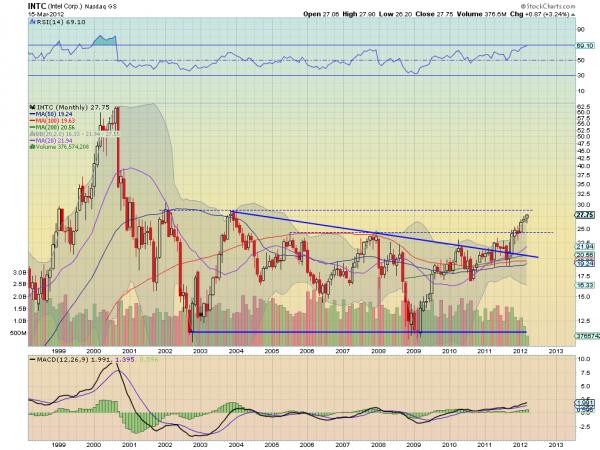Click the 25.0 price axis label
Viewport: 600px width, 450px height.
(583, 229)
